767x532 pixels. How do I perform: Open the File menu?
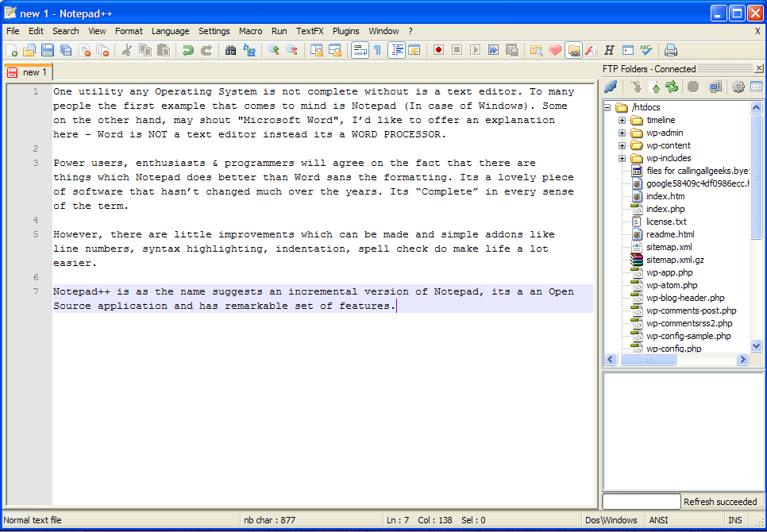point(13,31)
